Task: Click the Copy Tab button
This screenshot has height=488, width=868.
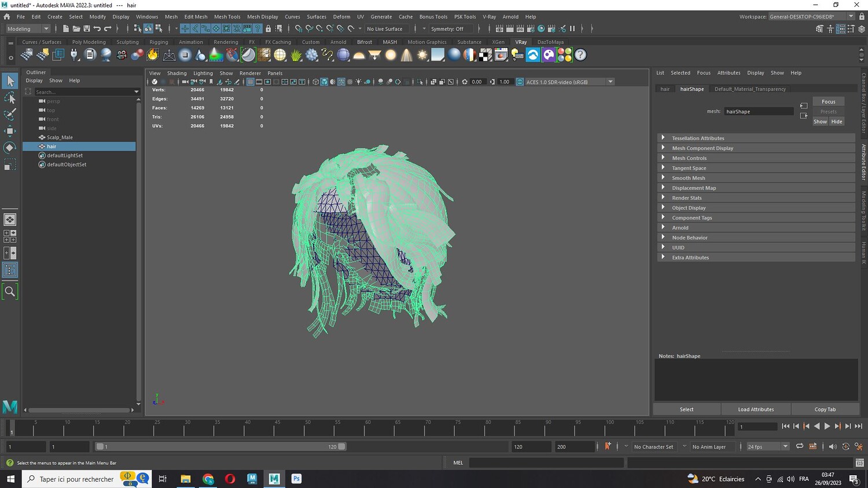Action: coord(825,409)
